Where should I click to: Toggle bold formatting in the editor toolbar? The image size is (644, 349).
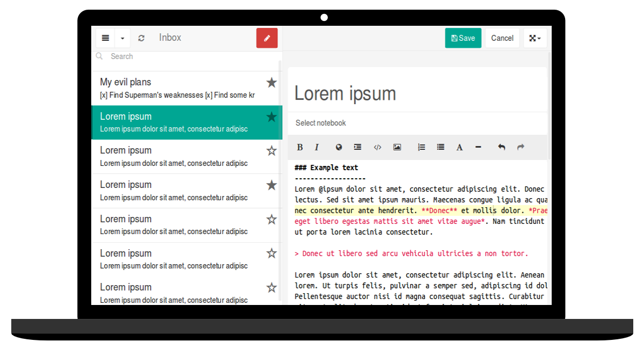(x=300, y=147)
